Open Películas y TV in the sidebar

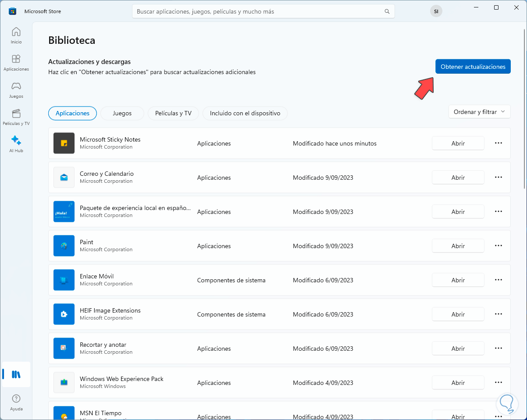pyautogui.click(x=16, y=117)
